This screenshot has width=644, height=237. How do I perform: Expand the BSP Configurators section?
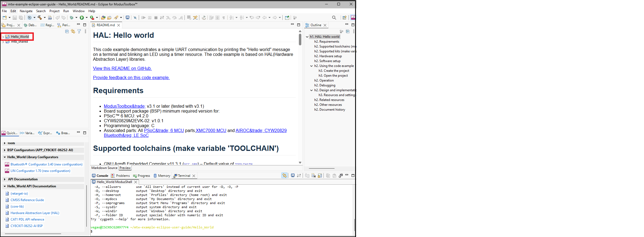pyautogui.click(x=5, y=150)
